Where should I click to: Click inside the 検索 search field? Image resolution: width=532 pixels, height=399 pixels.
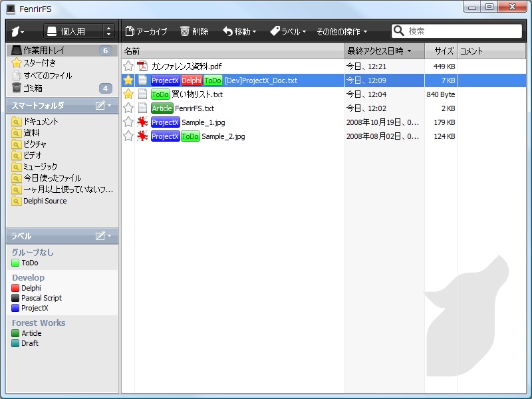[459, 30]
